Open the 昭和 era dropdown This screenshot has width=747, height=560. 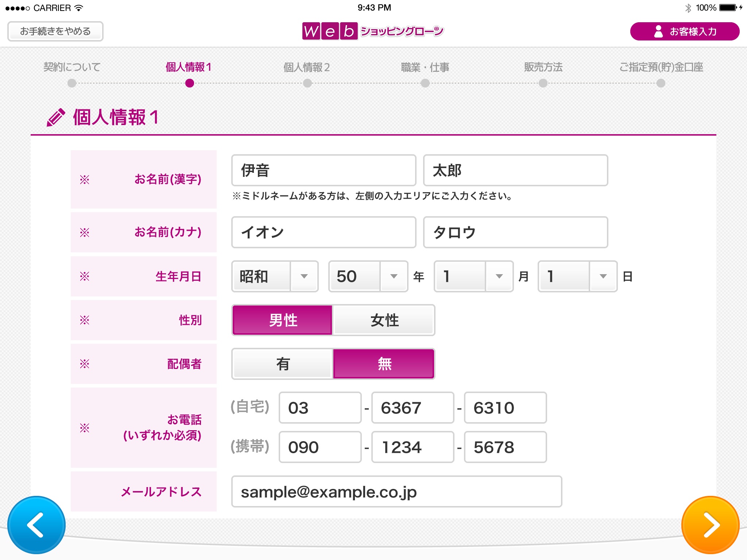[x=275, y=276]
